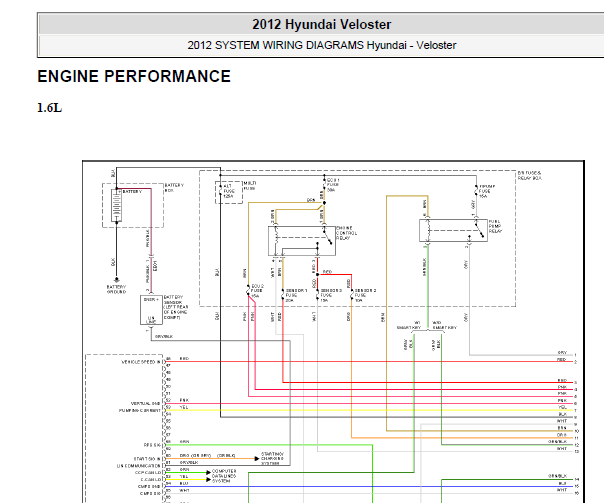The height and width of the screenshot is (503, 604).
Task: Select the 'SENSOR 1 FUSE 20A' label
Action: tap(296, 295)
